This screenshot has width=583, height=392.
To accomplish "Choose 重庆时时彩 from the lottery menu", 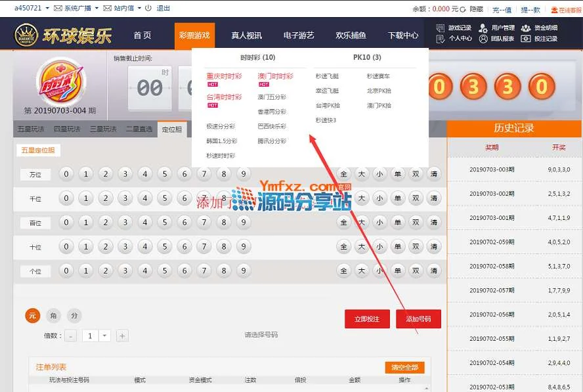I will 224,77.
